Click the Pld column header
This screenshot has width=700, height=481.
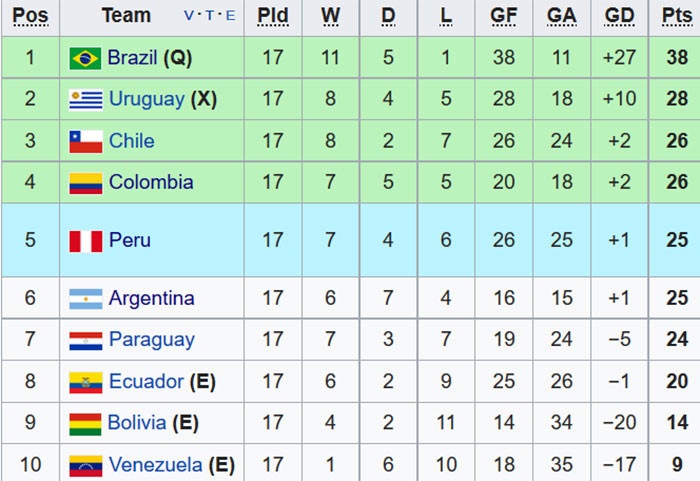[x=273, y=16]
